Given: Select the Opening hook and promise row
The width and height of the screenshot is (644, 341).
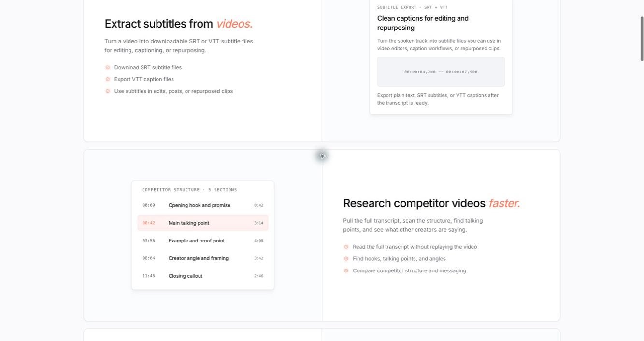Looking at the screenshot, I should 203,205.
